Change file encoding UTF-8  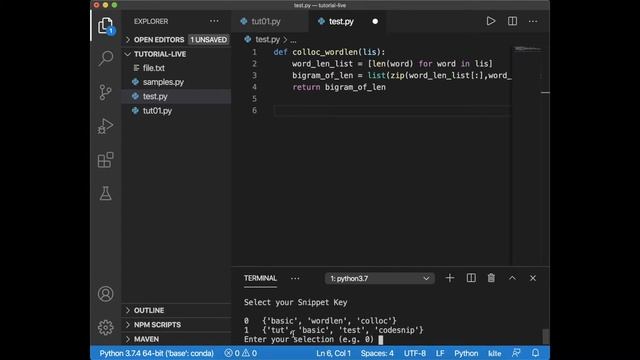click(415, 353)
